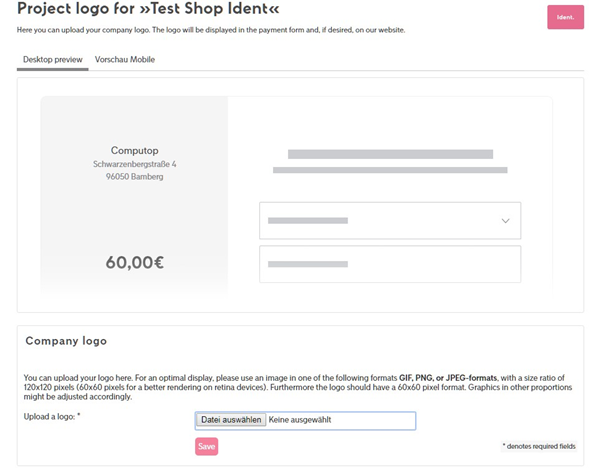Click the lower gray placeholder subtitle bar
This screenshot has height=468, width=601.
point(390,170)
